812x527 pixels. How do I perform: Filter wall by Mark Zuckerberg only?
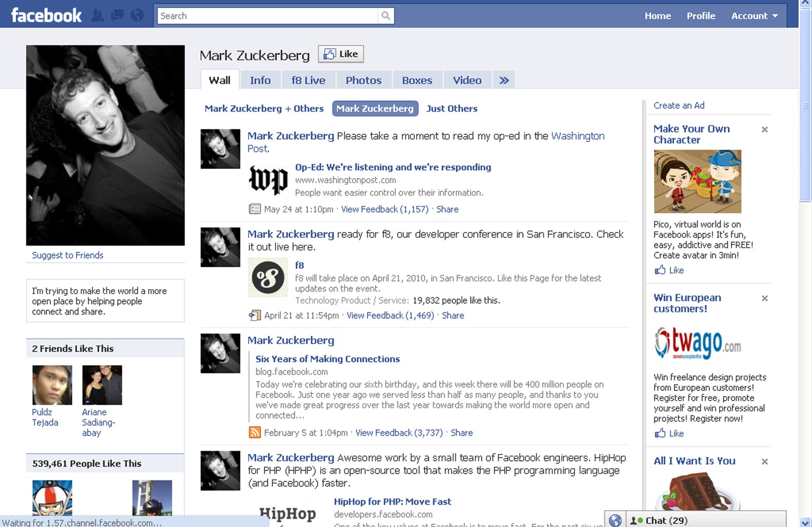coord(375,109)
